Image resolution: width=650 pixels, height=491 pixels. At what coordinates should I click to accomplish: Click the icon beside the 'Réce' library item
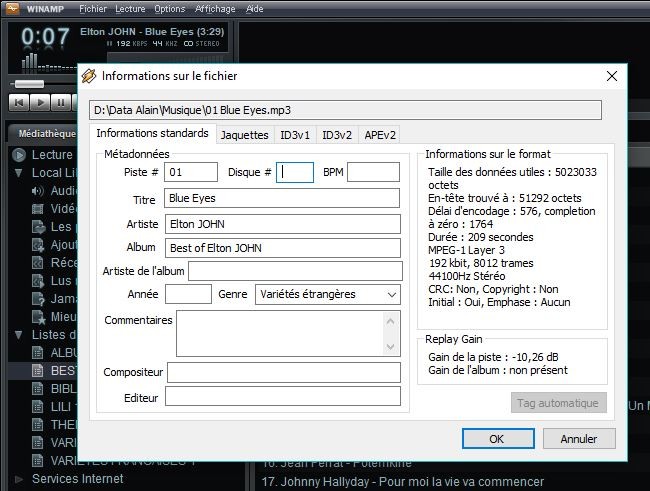coord(38,263)
